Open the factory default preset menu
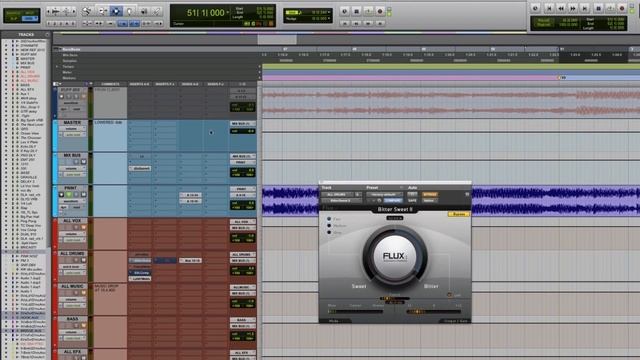The image size is (640, 360). click(x=384, y=195)
